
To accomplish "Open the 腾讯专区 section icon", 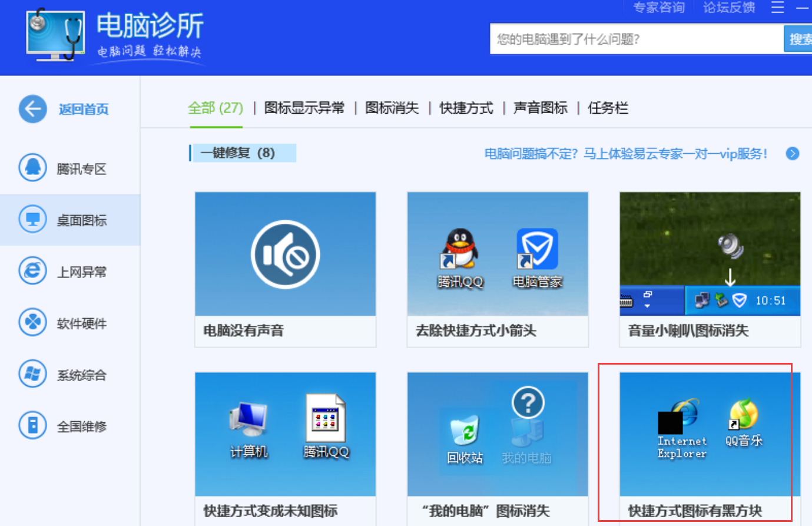I will click(32, 167).
